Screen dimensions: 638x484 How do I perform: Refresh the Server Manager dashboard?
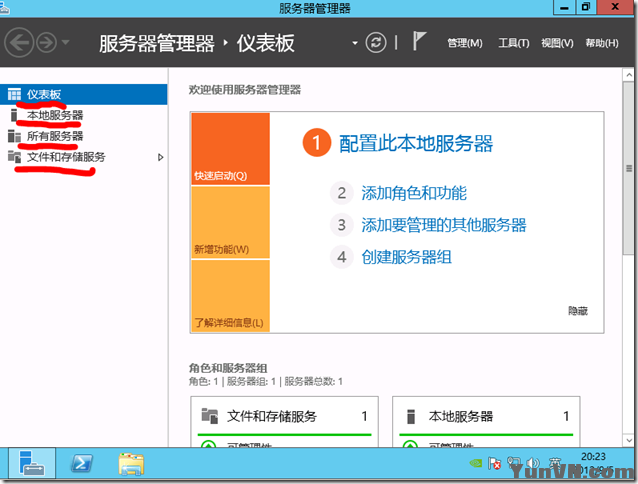pos(376,43)
